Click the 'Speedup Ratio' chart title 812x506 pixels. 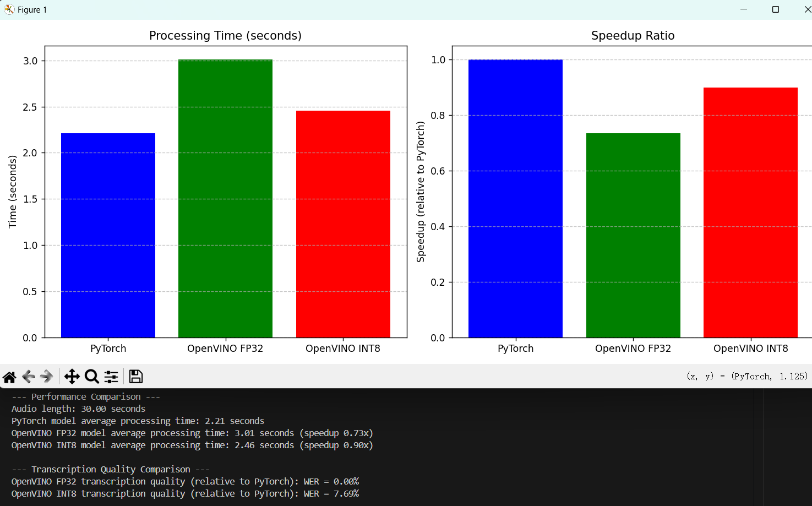coord(633,36)
